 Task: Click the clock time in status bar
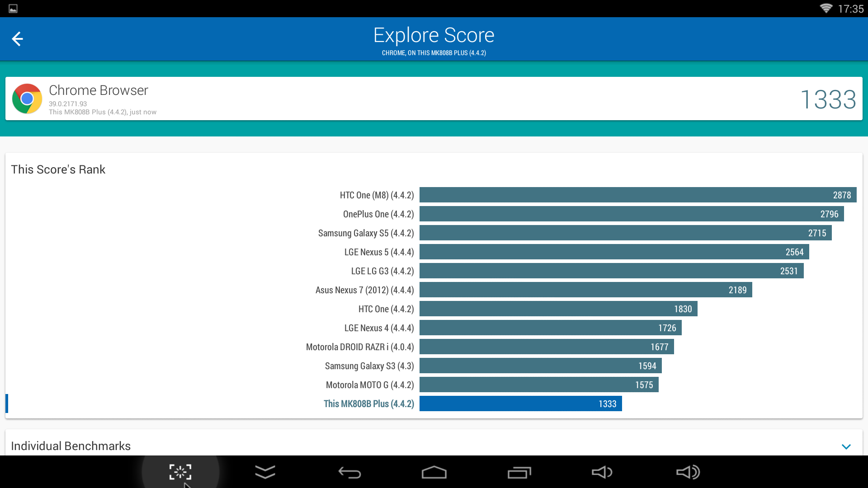pyautogui.click(x=850, y=9)
